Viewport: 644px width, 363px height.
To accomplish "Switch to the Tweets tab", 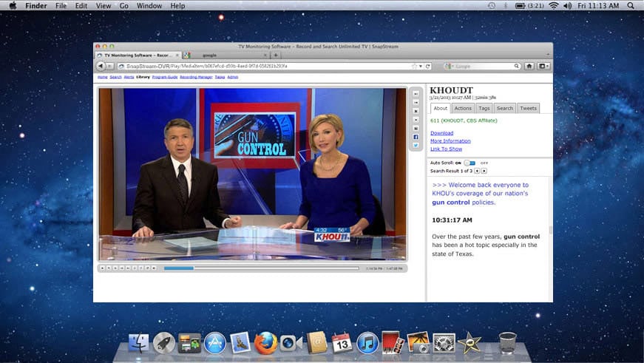I will point(528,108).
